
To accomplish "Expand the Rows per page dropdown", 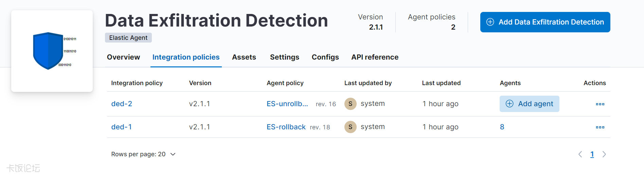I will (143, 154).
